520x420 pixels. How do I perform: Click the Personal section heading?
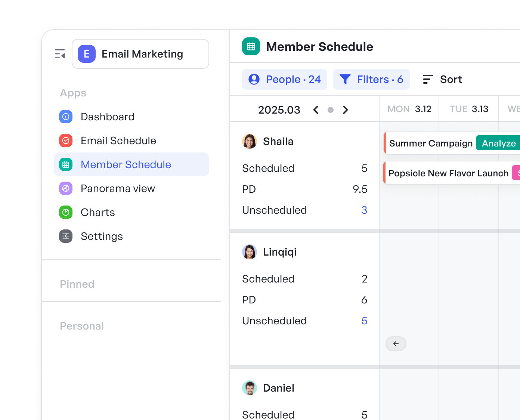pos(82,326)
